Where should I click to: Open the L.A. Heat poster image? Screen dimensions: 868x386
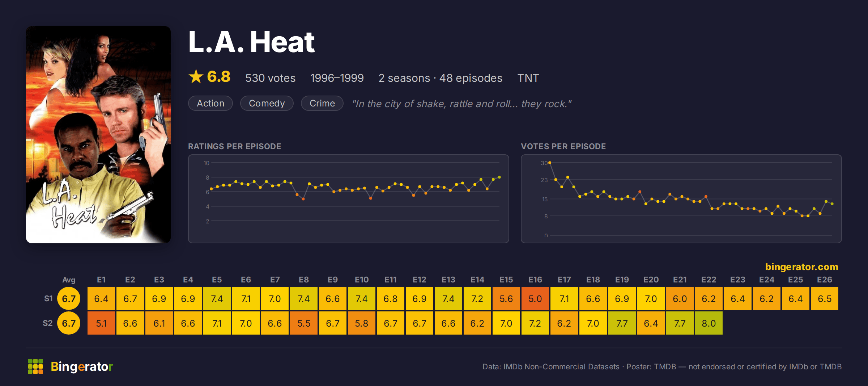[98, 134]
